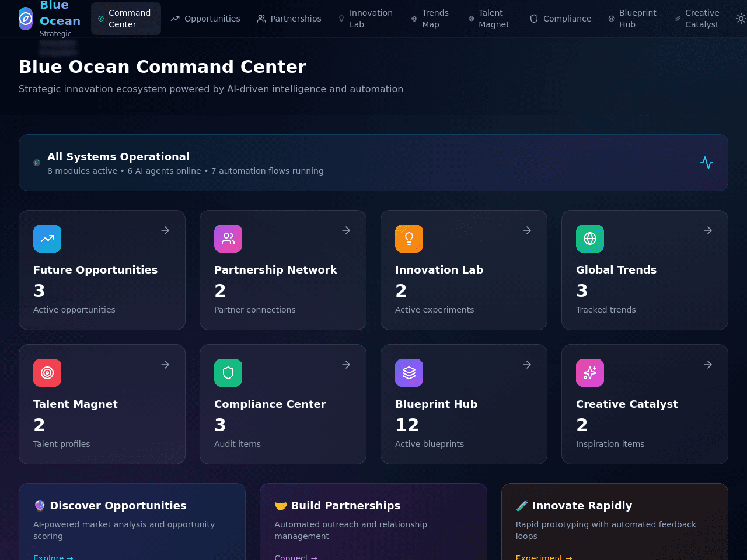The width and height of the screenshot is (747, 560).
Task: Open Compliance Center via its arrow
Action: pos(346,365)
